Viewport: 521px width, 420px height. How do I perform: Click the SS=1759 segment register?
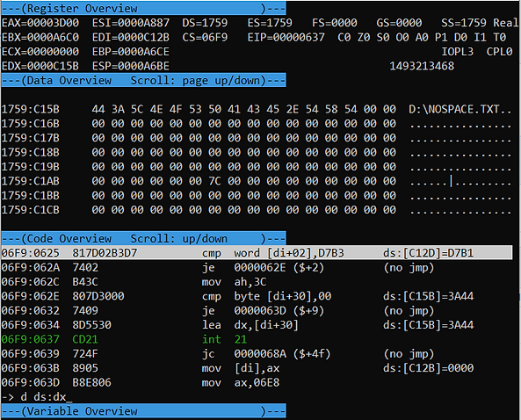click(464, 23)
